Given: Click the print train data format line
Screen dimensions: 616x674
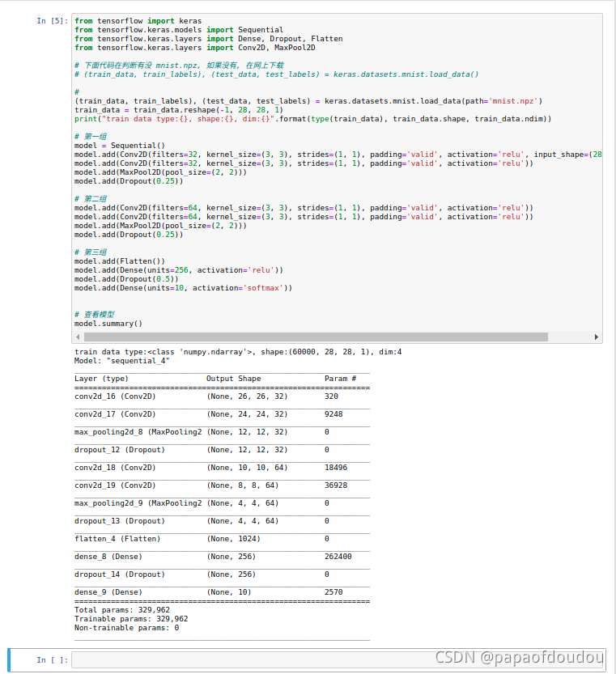Looking at the screenshot, I should click(x=312, y=119).
